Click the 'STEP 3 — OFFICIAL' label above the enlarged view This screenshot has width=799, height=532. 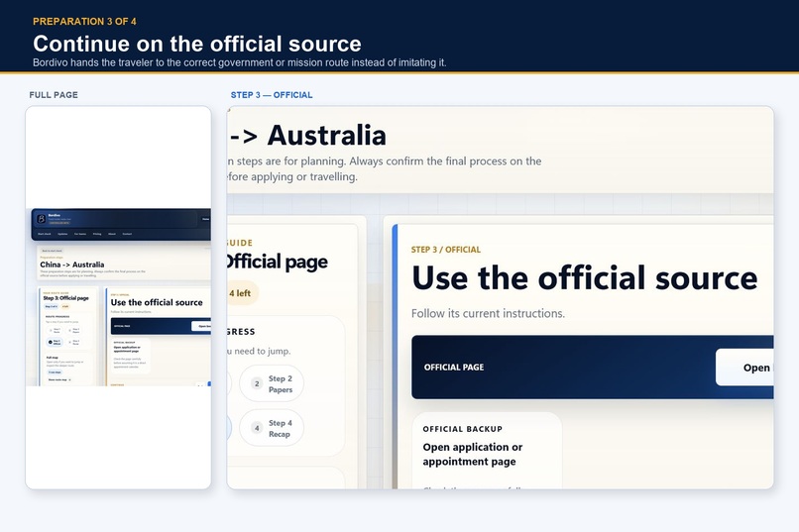point(272,95)
